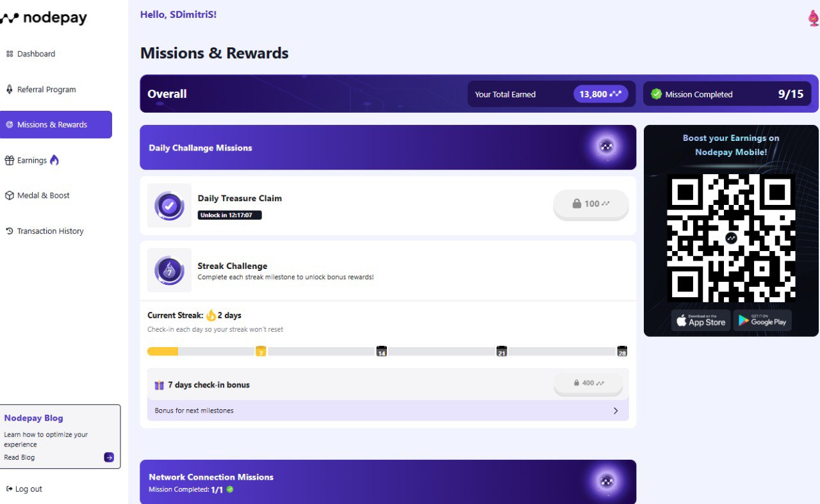Click the Nodepay logo

click(44, 19)
